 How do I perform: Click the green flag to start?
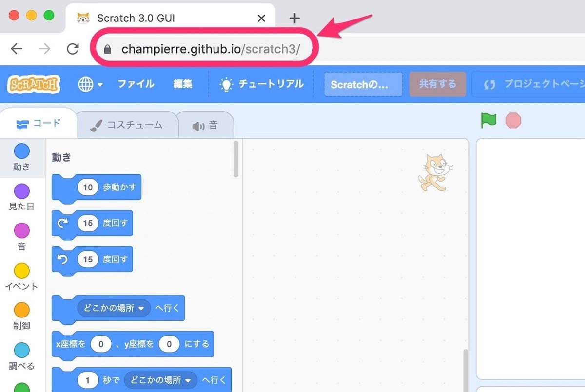[x=488, y=121]
